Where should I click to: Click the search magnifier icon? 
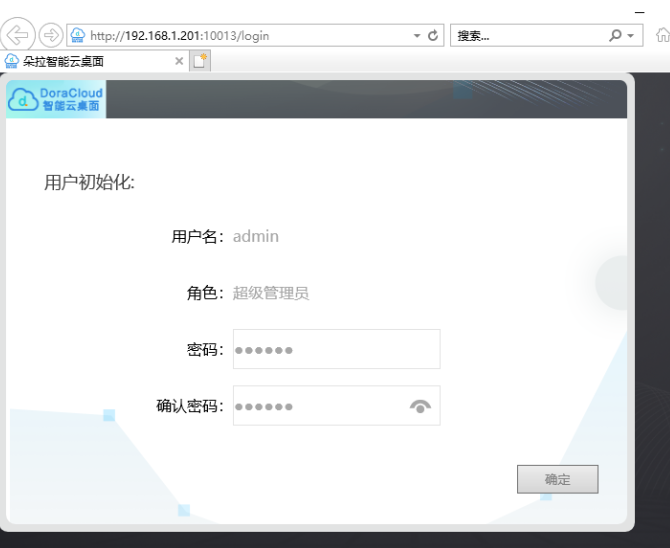[x=615, y=35]
